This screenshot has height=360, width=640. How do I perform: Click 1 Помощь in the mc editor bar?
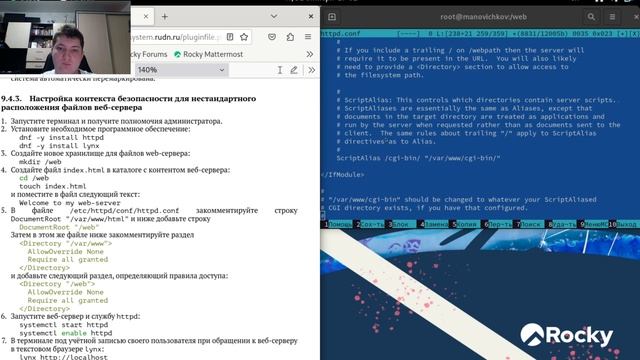click(x=337, y=224)
